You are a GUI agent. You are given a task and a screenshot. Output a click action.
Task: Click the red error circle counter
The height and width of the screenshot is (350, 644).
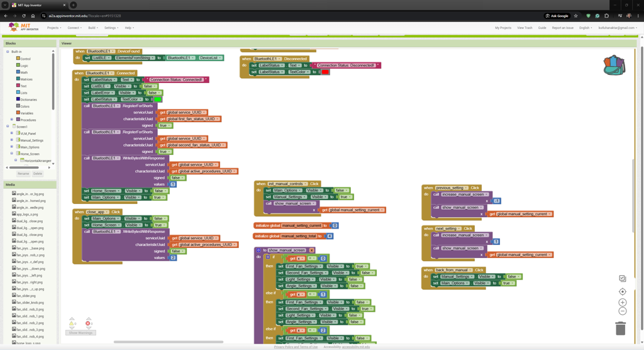pos(88,324)
